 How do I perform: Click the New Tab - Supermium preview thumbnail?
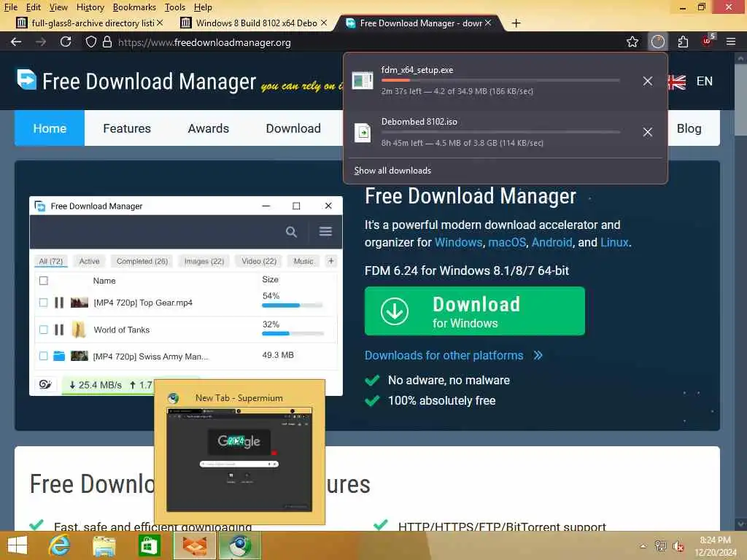(239, 459)
